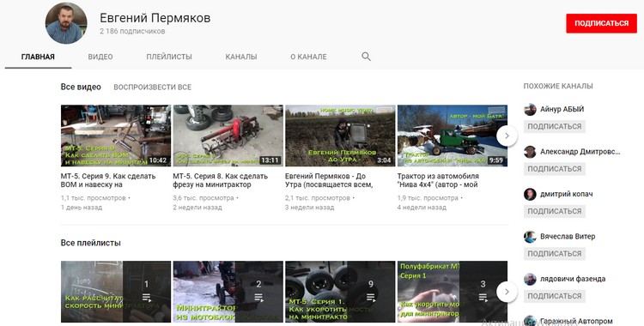Click the '4 недели назад' text
The width and height of the screenshot is (644, 326).
[x=422, y=208]
